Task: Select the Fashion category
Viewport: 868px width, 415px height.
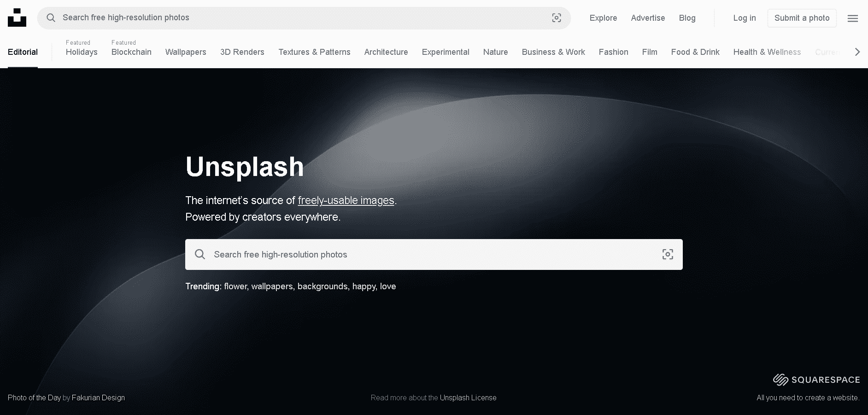Action: click(613, 52)
